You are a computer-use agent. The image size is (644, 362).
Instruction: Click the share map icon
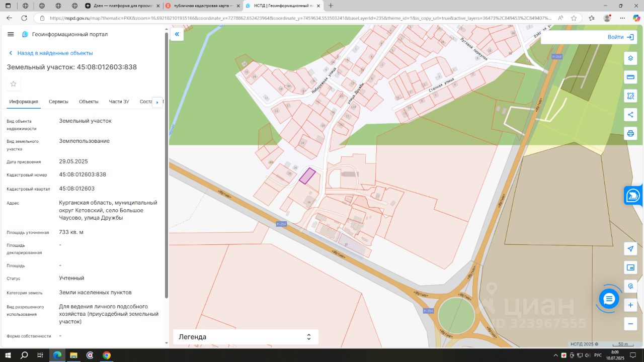click(x=630, y=115)
